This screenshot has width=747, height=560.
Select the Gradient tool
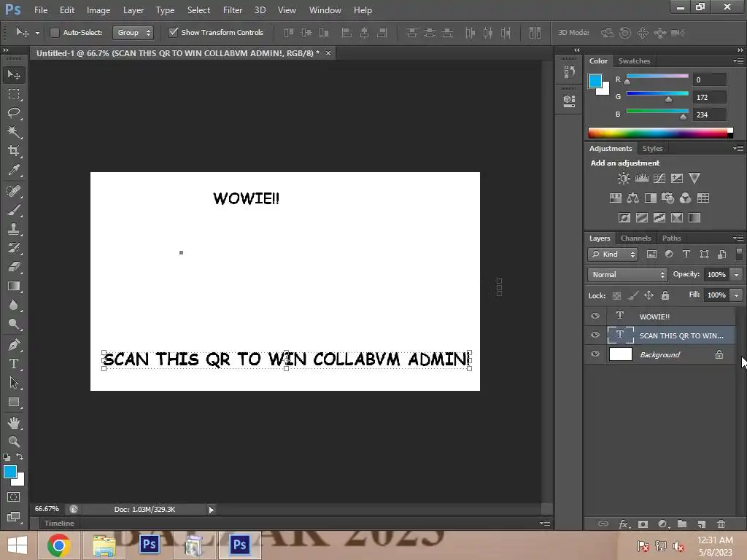pyautogui.click(x=14, y=286)
